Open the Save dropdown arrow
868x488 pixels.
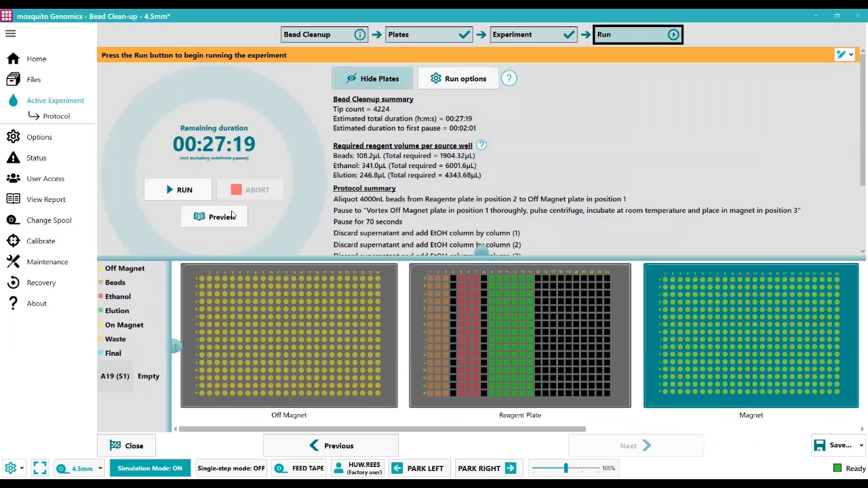861,445
